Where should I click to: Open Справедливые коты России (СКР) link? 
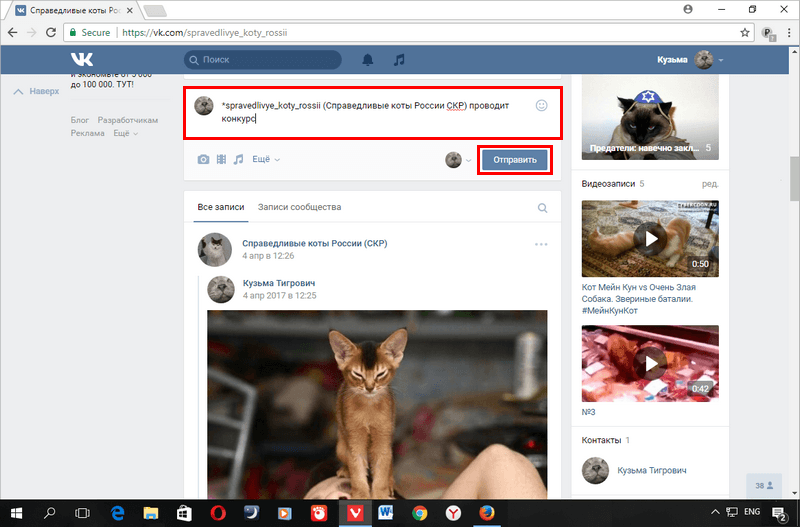[x=314, y=243]
